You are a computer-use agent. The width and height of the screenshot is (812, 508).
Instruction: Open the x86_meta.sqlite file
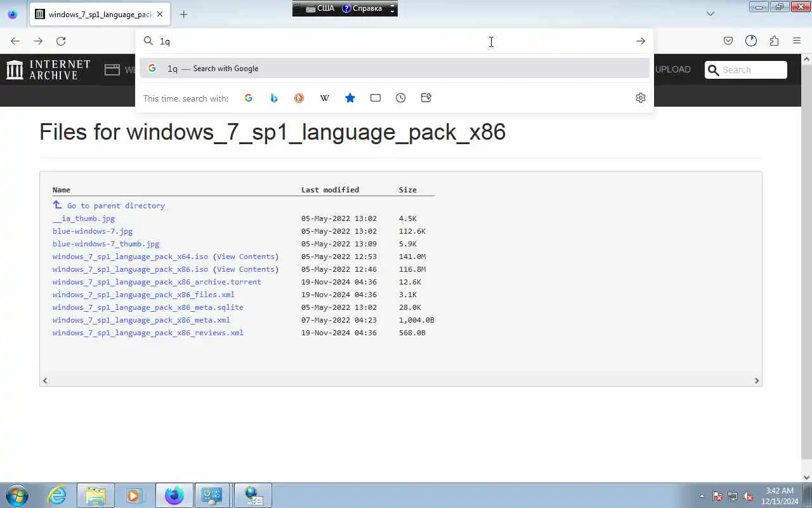click(148, 307)
